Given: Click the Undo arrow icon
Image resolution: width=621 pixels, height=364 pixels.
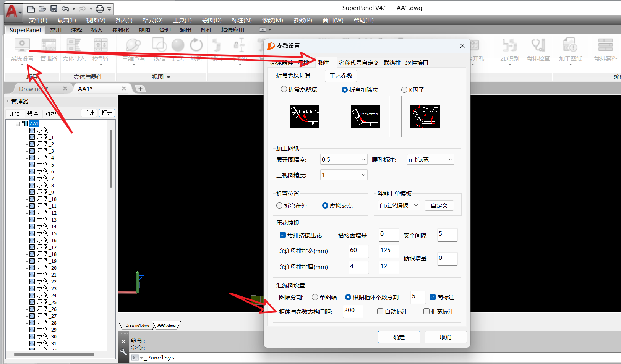Looking at the screenshot, I should click(65, 9).
